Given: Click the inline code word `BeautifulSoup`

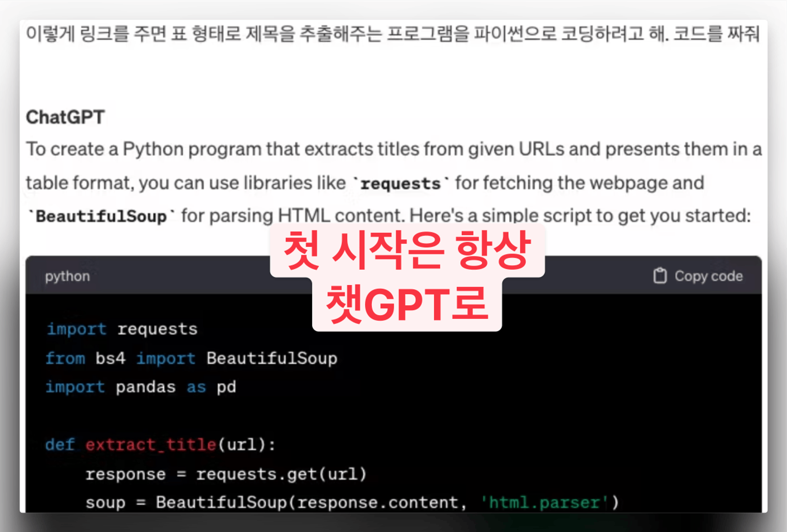Looking at the screenshot, I should tap(101, 216).
